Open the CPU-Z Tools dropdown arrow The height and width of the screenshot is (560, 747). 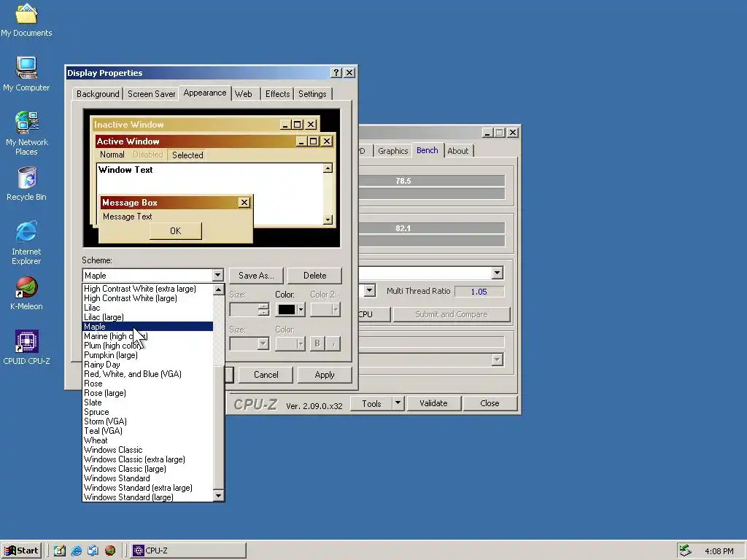(x=398, y=403)
